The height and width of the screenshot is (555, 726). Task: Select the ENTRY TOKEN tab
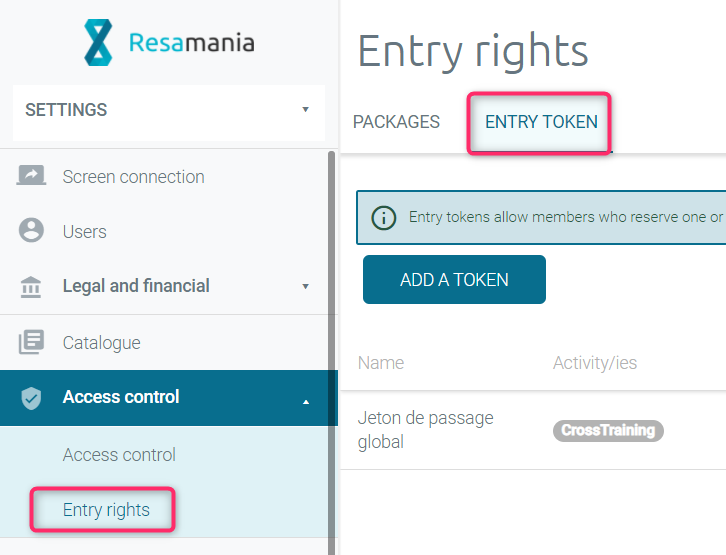click(541, 122)
